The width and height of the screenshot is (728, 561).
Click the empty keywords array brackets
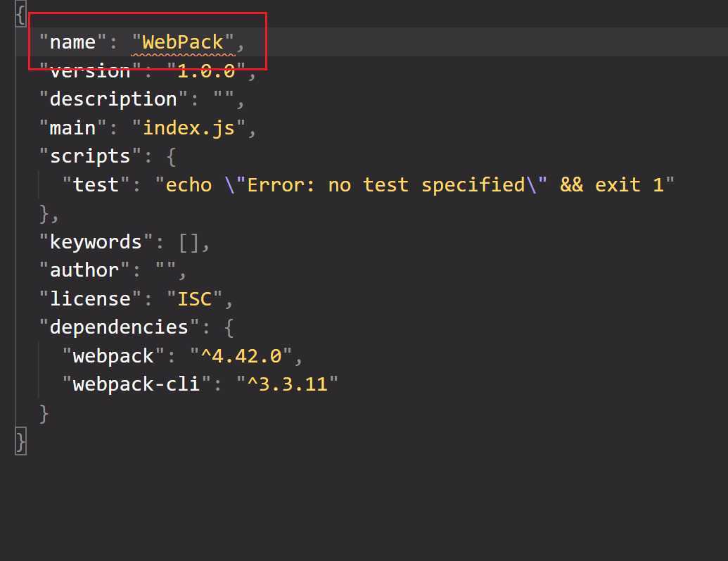point(189,242)
